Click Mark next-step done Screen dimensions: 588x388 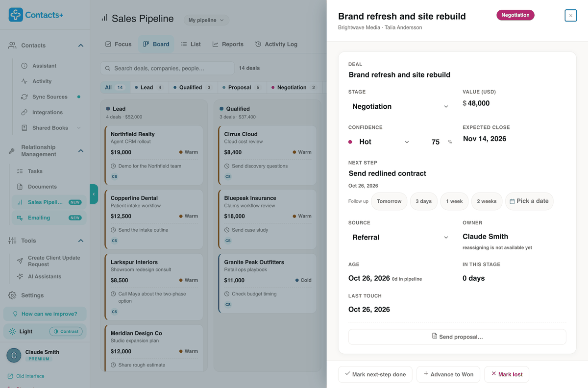click(x=375, y=374)
